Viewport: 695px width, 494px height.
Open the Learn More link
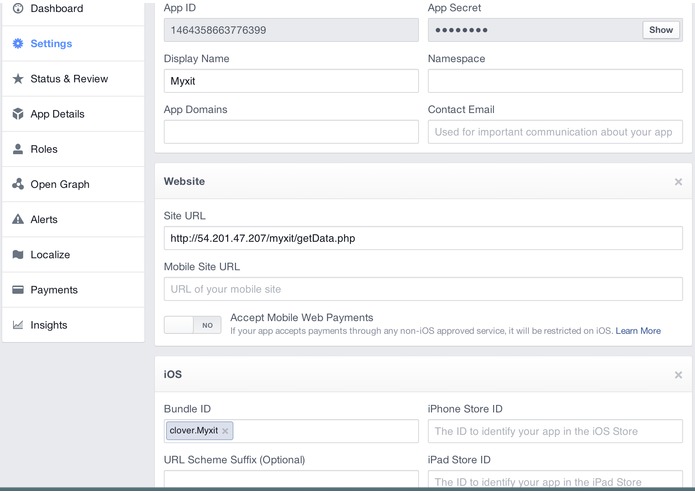pos(638,331)
